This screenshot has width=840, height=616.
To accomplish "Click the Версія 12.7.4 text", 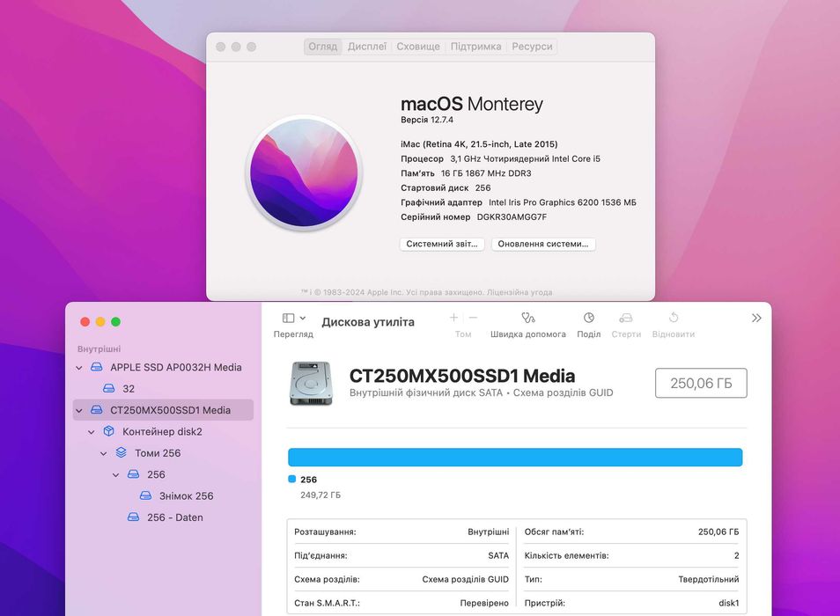I will (427, 120).
